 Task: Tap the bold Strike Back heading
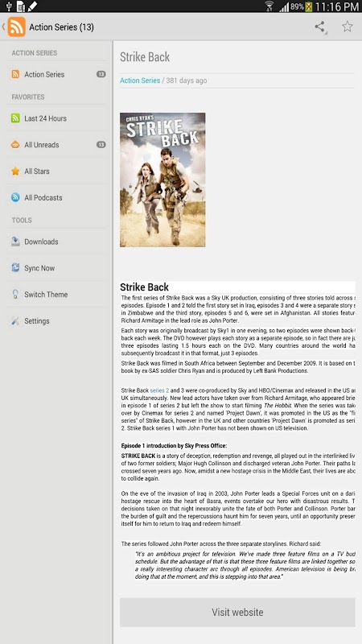[x=145, y=287]
